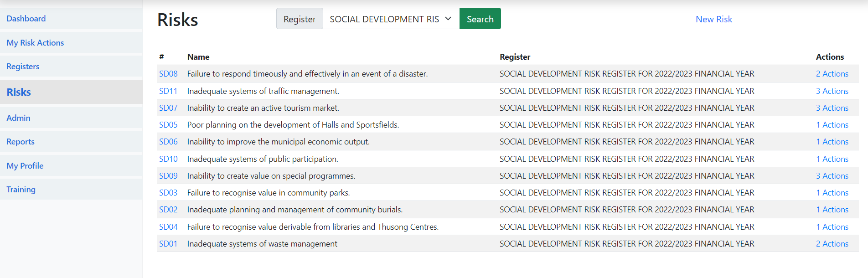The width and height of the screenshot is (868, 278).
Task: Open 3 Actions for SD09 special programmes
Action: [832, 176]
